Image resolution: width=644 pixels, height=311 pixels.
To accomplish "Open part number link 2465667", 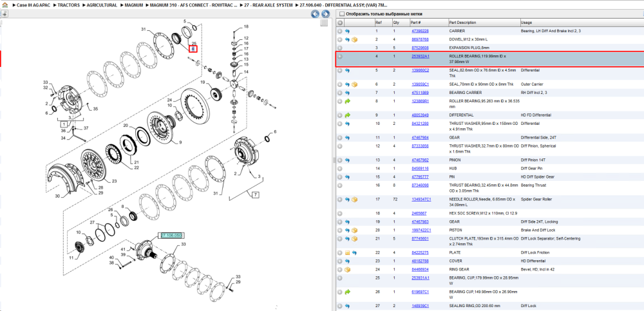I will point(419,214).
